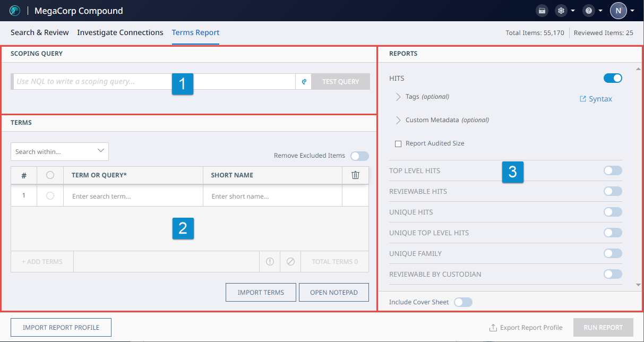Open the case archive icon in header
Viewport: 644px width, 342px height.
(542, 11)
